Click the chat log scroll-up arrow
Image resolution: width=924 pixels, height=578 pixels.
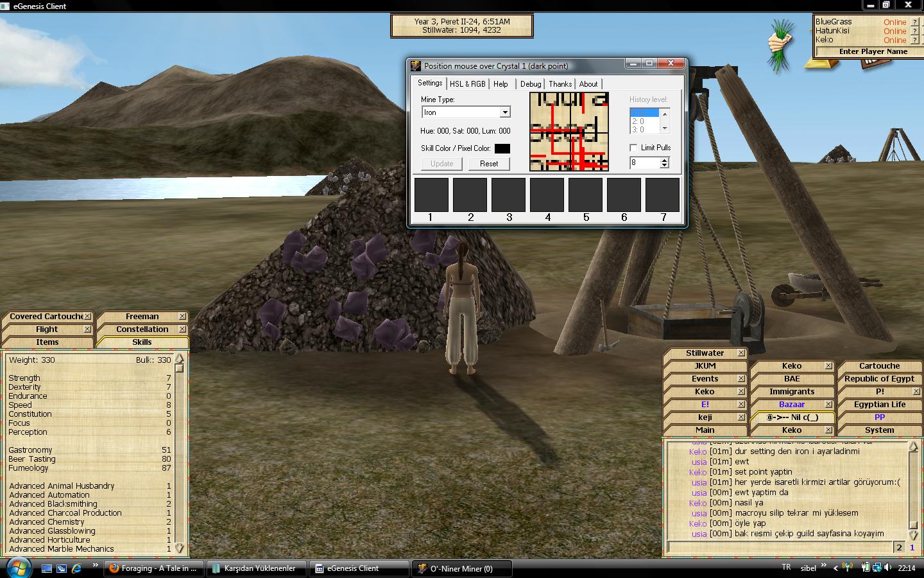click(914, 446)
